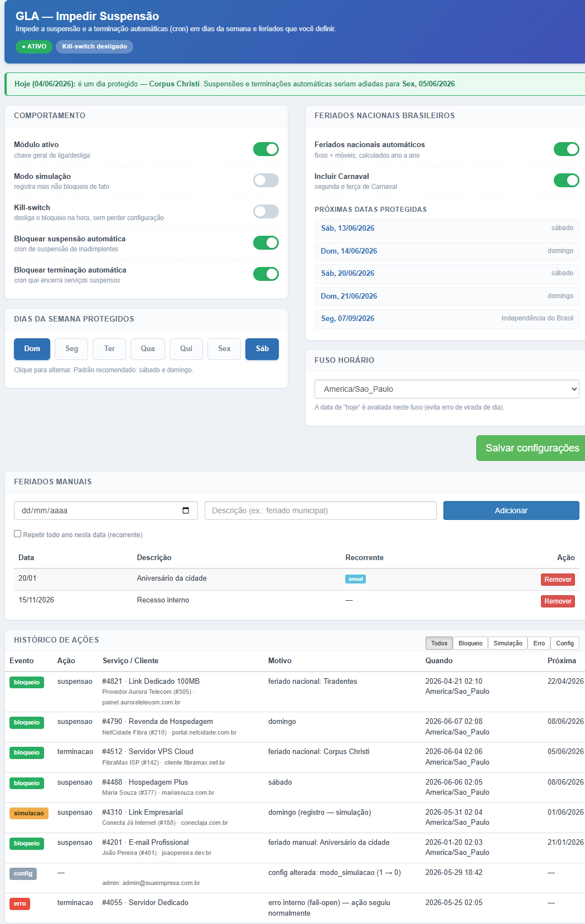Image resolution: width=585 pixels, height=924 pixels.
Task: Enable Modo simulação switch
Action: pos(266,180)
